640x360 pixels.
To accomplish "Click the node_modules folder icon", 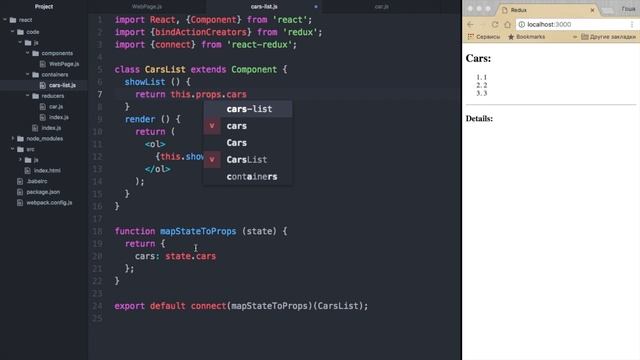I will coord(20,139).
